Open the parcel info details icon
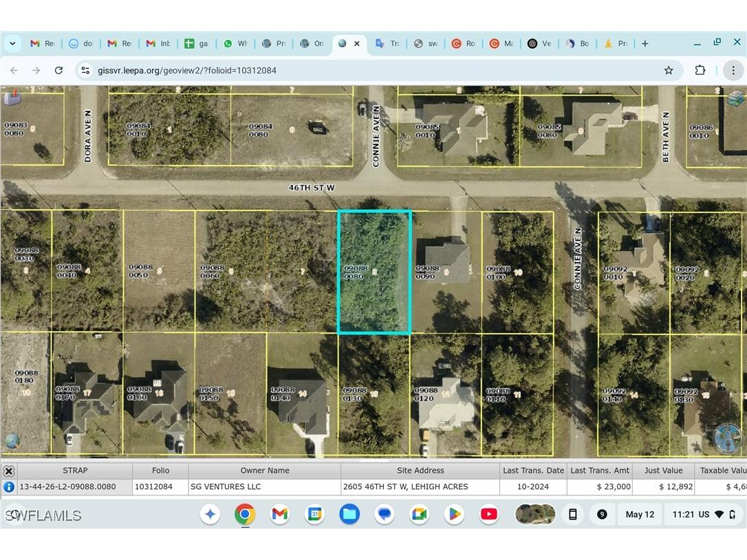The image size is (747, 560). click(x=9, y=486)
